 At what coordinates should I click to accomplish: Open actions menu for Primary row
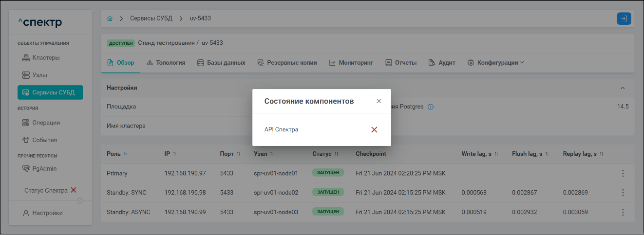[623, 173]
